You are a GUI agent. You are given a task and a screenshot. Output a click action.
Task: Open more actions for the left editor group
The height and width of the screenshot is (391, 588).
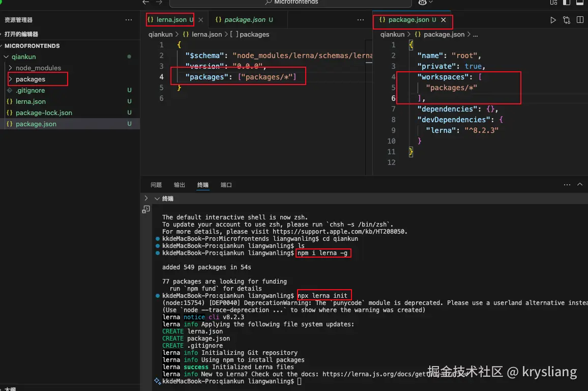click(x=360, y=20)
